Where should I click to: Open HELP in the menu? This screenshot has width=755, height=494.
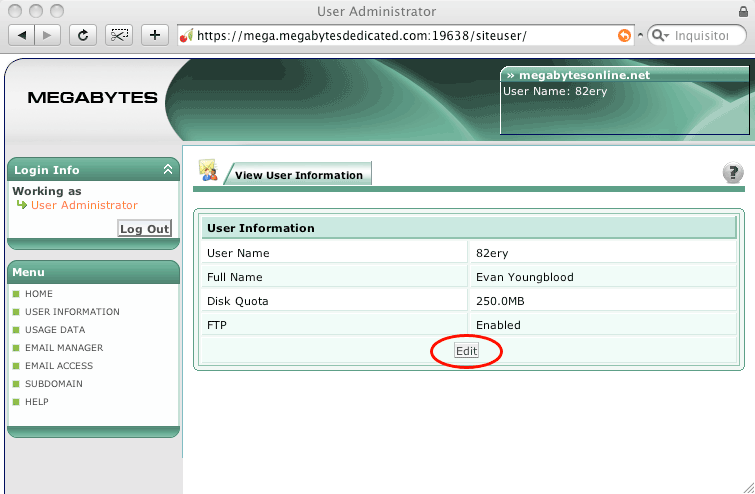tap(37, 402)
